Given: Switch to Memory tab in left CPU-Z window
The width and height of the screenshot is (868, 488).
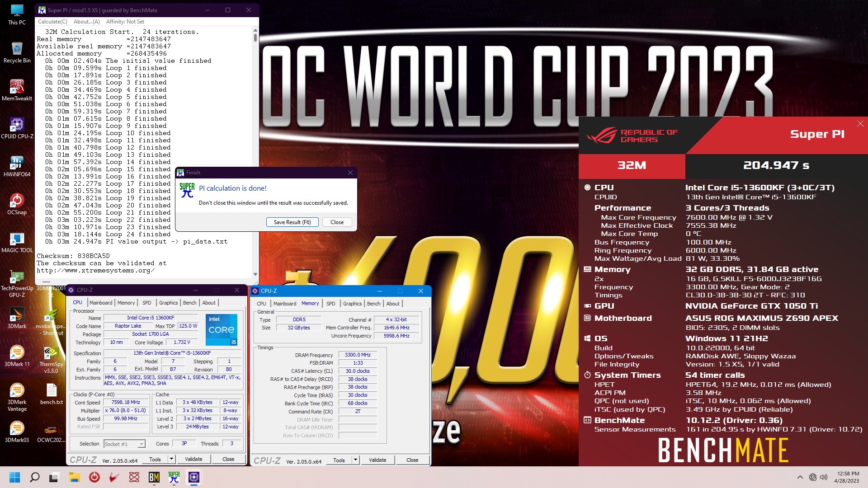Looking at the screenshot, I should [126, 303].
